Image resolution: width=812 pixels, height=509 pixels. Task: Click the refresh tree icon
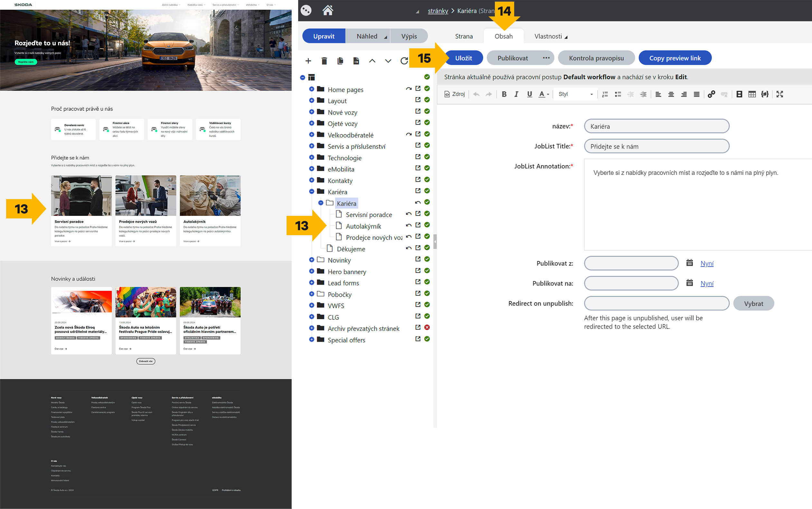pos(404,61)
